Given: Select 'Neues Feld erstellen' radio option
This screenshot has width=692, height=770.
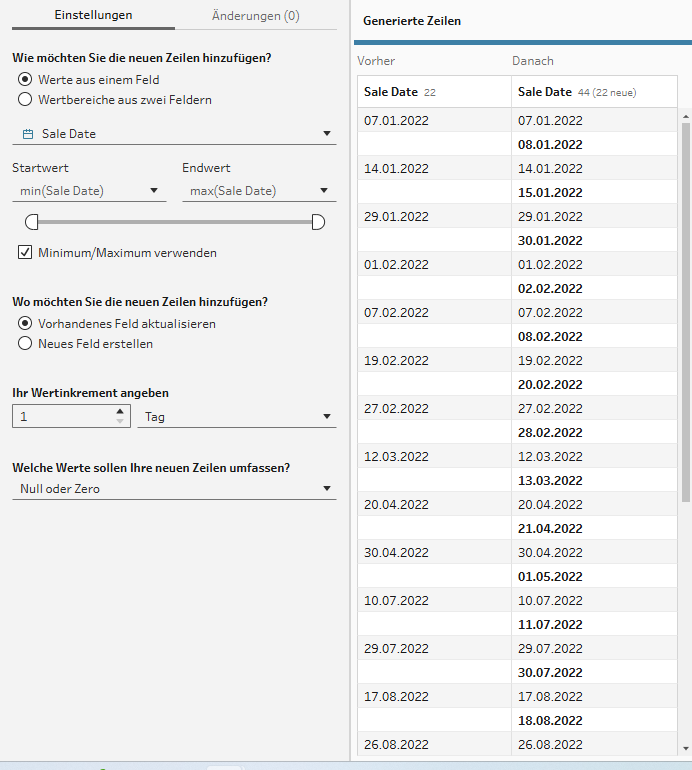Looking at the screenshot, I should coord(25,343).
